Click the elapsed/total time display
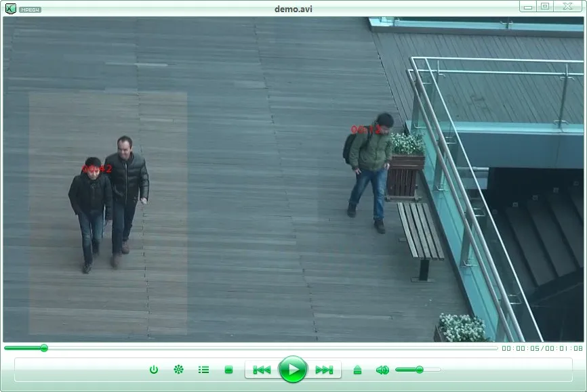 pos(542,348)
